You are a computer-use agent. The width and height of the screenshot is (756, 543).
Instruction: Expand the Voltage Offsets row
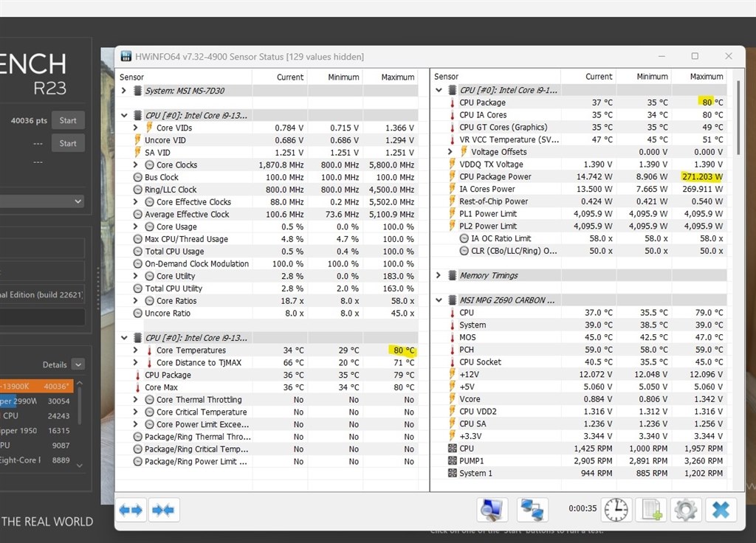(x=450, y=152)
